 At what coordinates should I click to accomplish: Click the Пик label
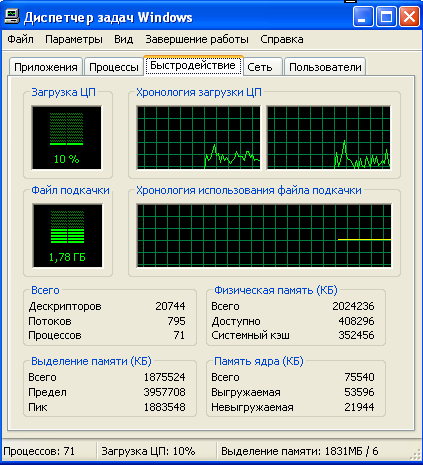[38, 407]
